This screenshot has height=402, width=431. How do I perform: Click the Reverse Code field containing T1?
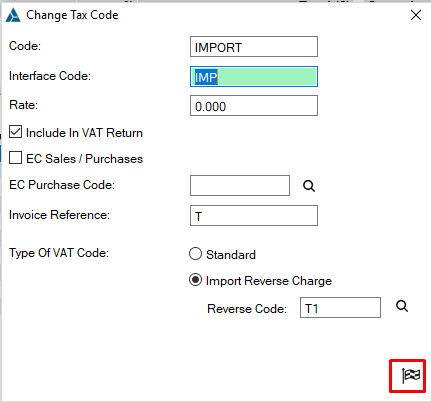click(x=340, y=308)
